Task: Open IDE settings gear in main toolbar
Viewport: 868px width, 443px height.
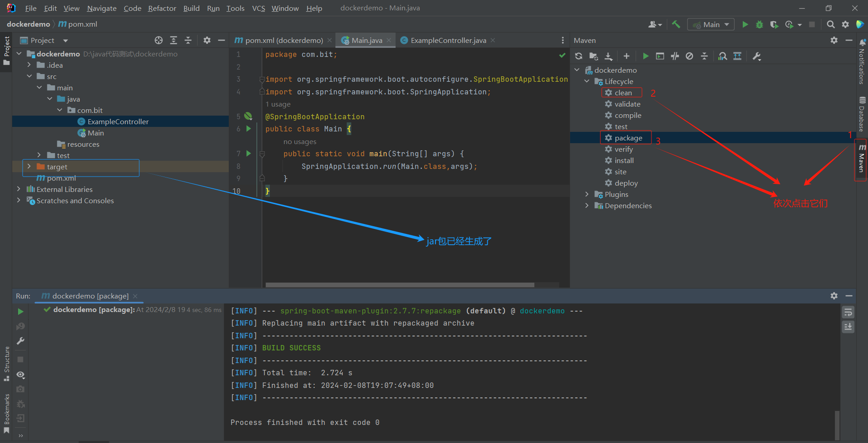Action: (x=845, y=24)
